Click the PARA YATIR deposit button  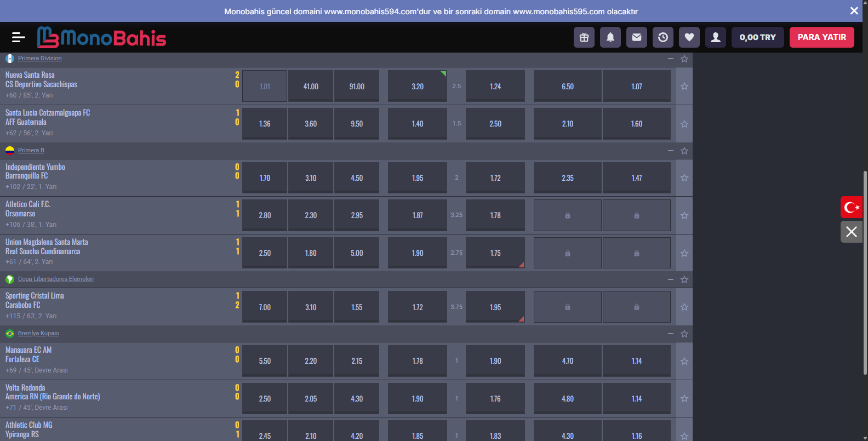tap(821, 37)
